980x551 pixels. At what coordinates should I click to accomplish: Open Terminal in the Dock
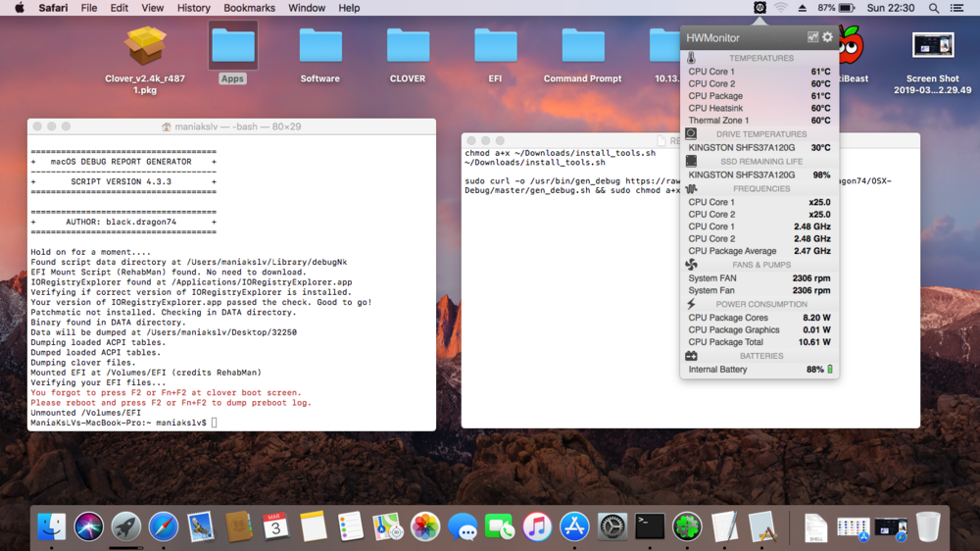[x=650, y=526]
